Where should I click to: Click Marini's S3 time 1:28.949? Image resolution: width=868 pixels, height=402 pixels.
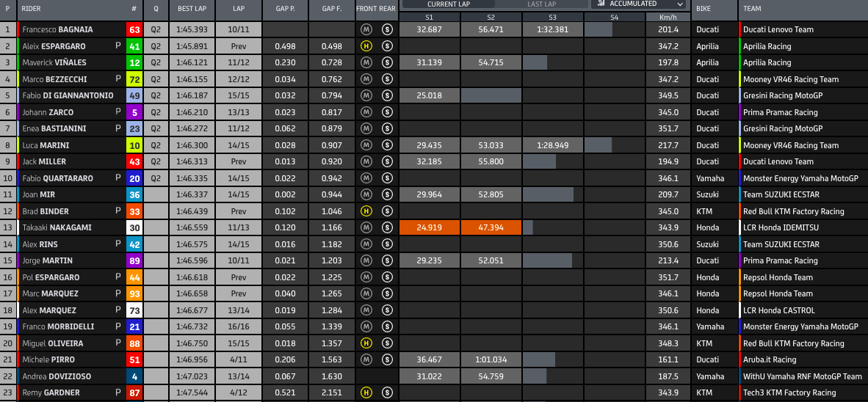552,145
